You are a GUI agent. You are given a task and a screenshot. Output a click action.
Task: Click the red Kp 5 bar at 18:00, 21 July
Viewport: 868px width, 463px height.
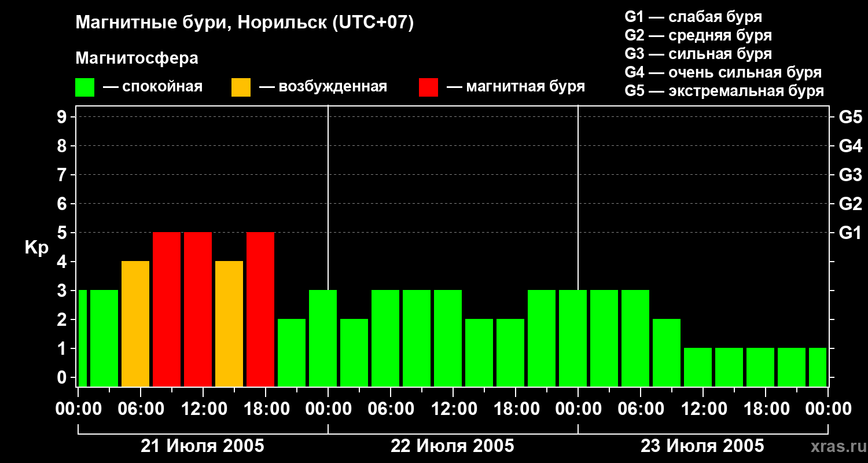pos(260,309)
